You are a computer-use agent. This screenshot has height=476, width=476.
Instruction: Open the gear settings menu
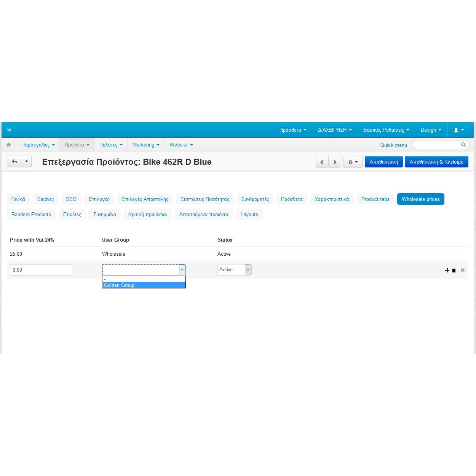pos(353,162)
